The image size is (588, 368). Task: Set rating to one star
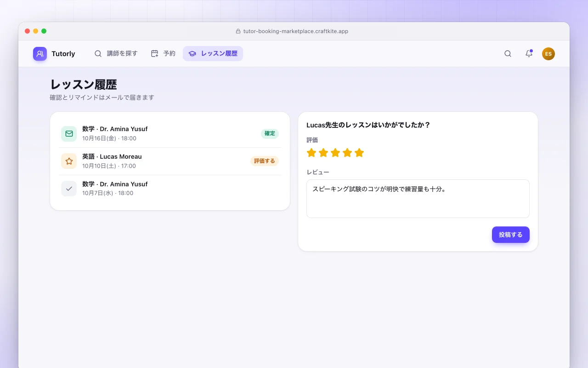click(x=311, y=153)
